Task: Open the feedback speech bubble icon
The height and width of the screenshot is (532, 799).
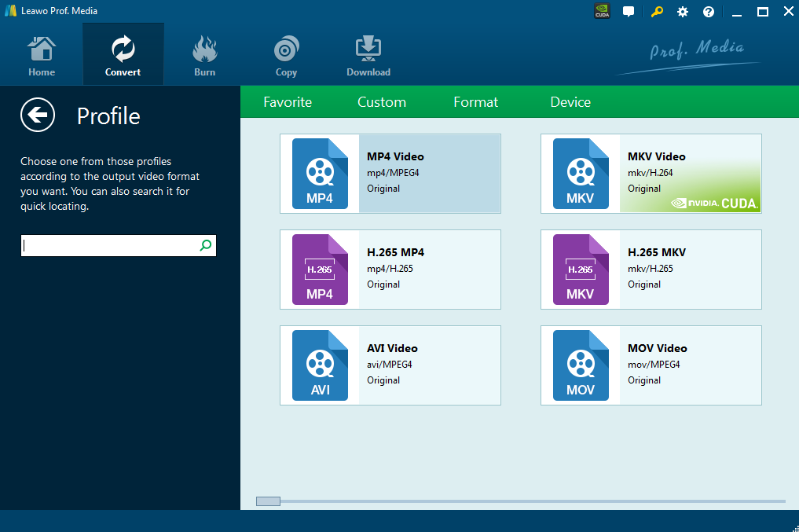Action: point(629,12)
